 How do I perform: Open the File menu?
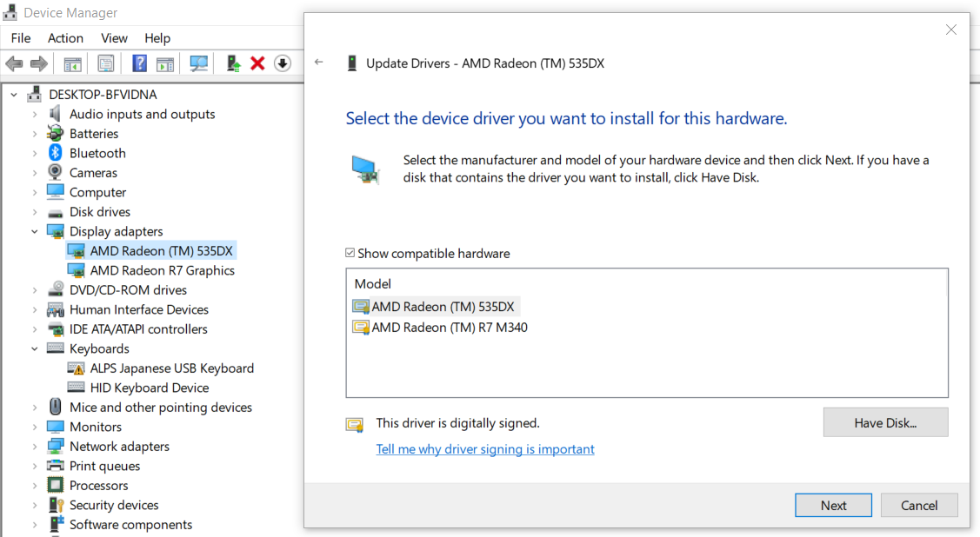coord(21,38)
